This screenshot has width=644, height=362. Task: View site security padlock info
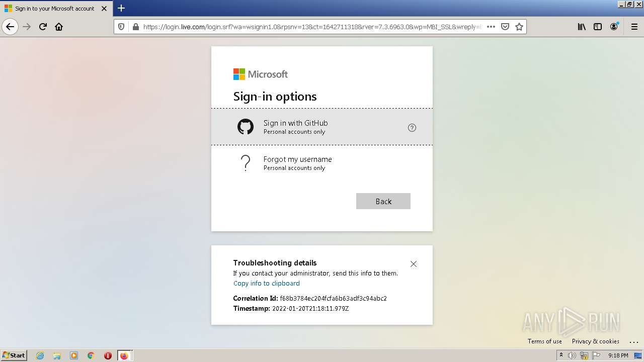point(135,27)
